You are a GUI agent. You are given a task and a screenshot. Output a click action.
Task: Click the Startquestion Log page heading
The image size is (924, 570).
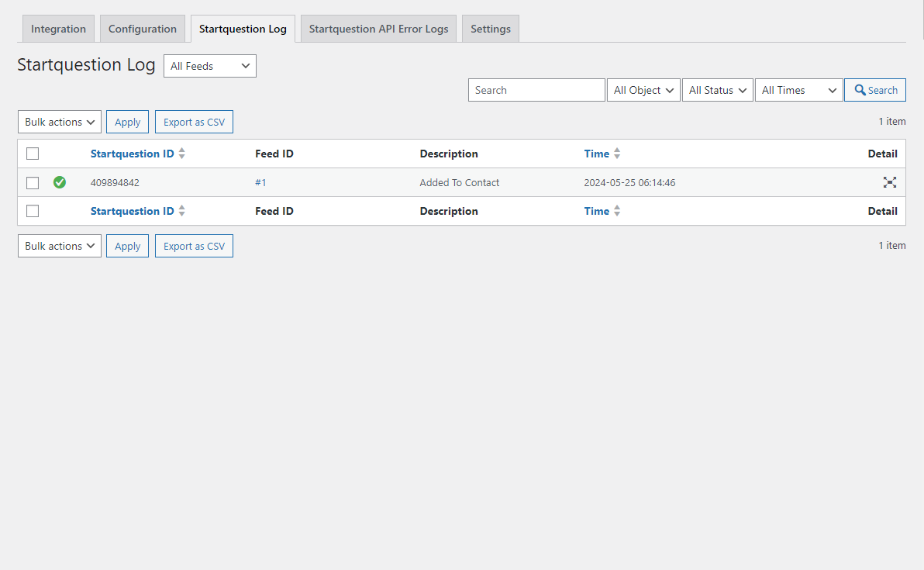(86, 64)
